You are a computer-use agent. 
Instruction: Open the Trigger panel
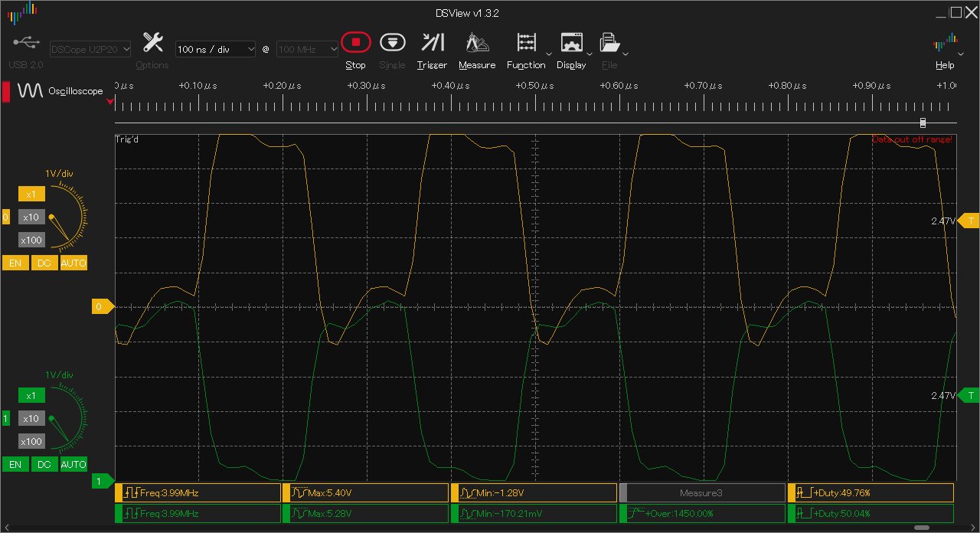(432, 42)
